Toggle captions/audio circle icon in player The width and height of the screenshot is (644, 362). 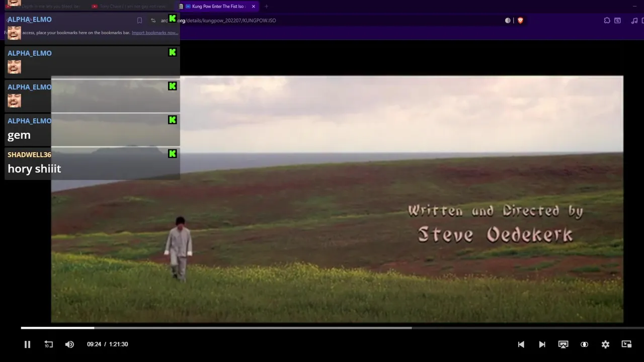[584, 344]
